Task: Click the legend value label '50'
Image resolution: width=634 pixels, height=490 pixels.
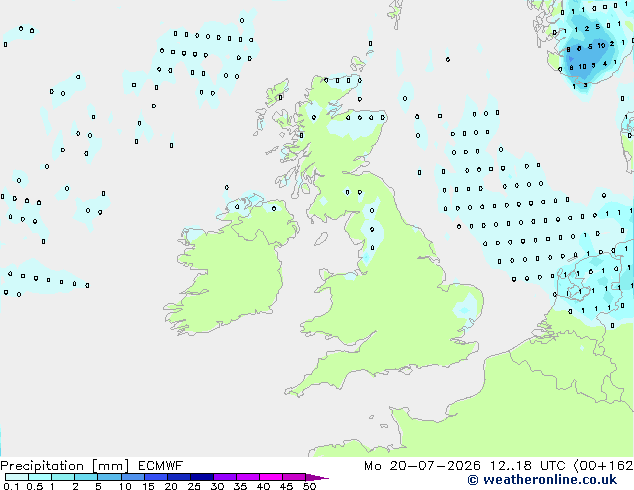Action: point(309,486)
